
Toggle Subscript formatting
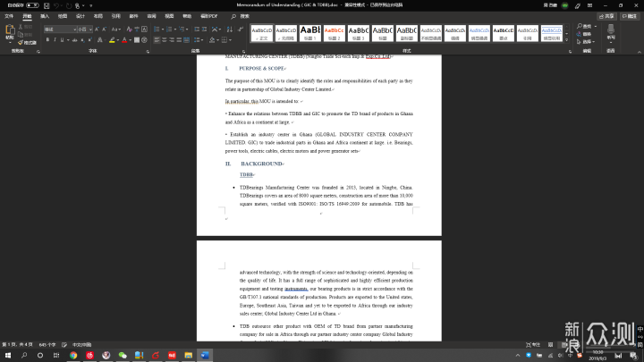click(x=82, y=40)
